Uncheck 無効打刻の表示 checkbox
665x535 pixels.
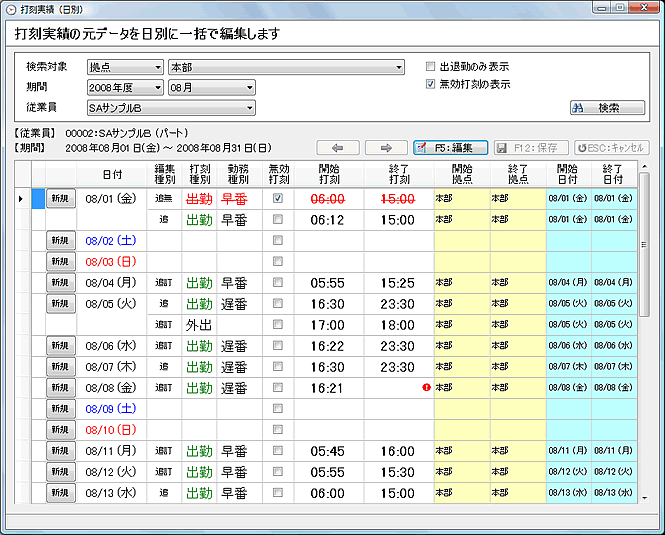[x=431, y=84]
